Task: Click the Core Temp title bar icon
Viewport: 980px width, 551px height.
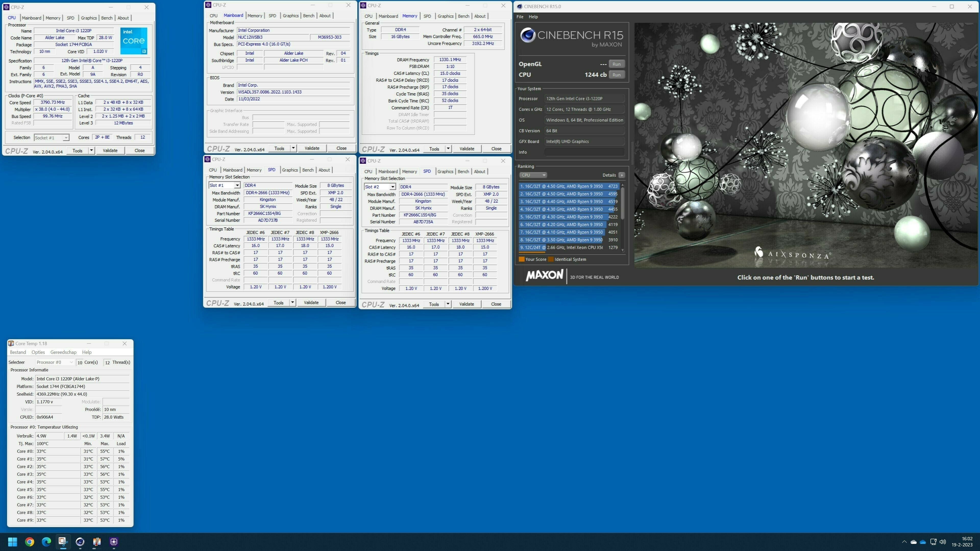Action: (11, 343)
